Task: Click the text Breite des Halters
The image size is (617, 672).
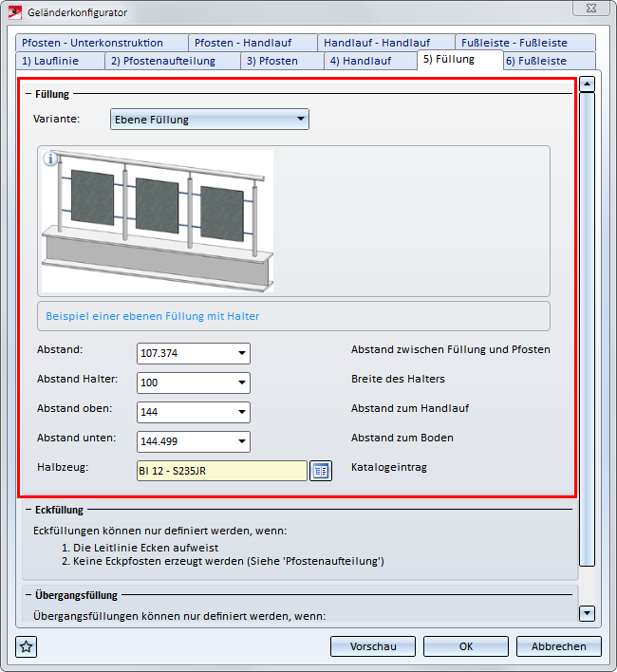Action: tap(398, 379)
